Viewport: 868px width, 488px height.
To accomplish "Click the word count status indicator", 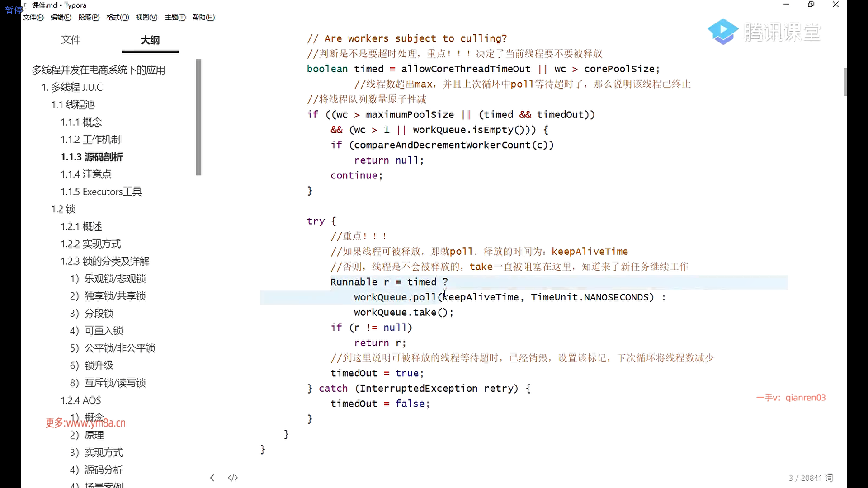I will 811,478.
